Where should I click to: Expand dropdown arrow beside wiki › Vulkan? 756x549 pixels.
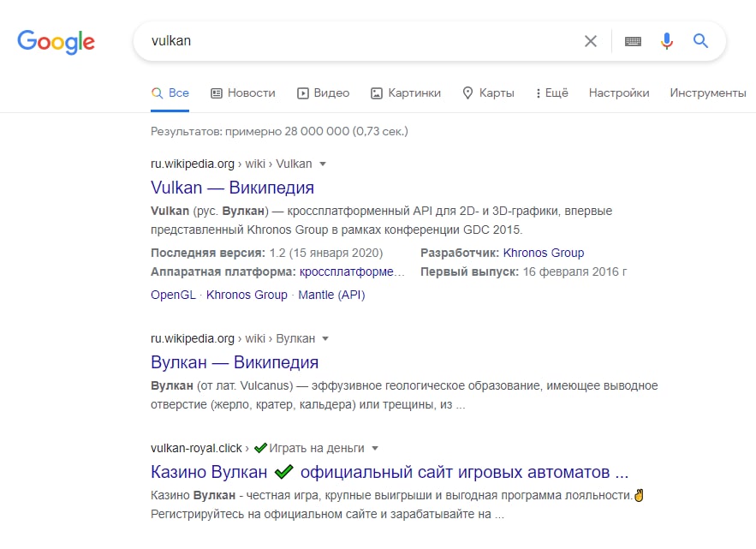[x=323, y=164]
